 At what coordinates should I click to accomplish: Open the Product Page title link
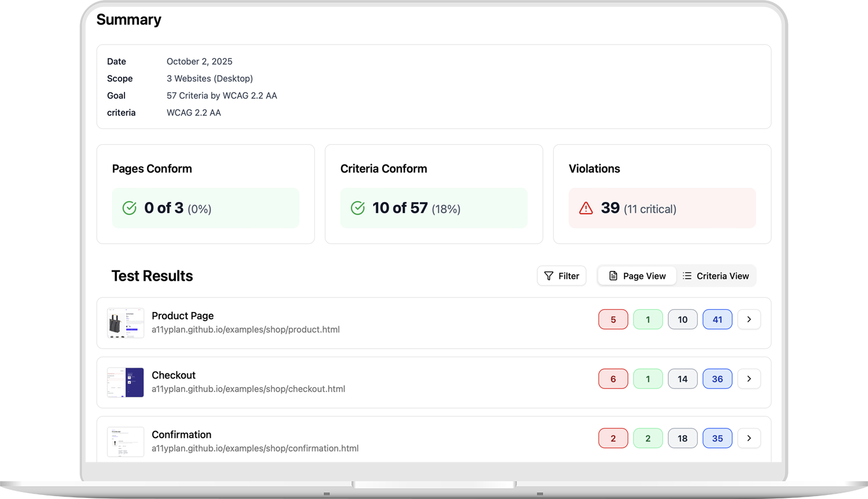(182, 315)
